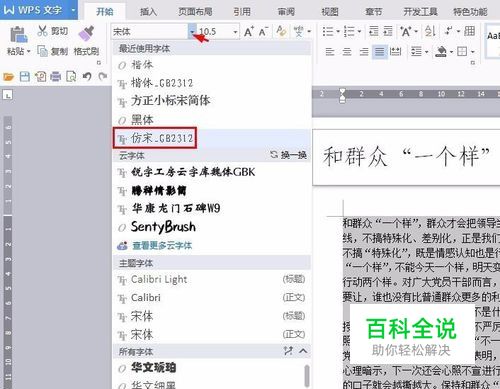
Task: Click the decrease indent icon
Action: tap(374, 32)
